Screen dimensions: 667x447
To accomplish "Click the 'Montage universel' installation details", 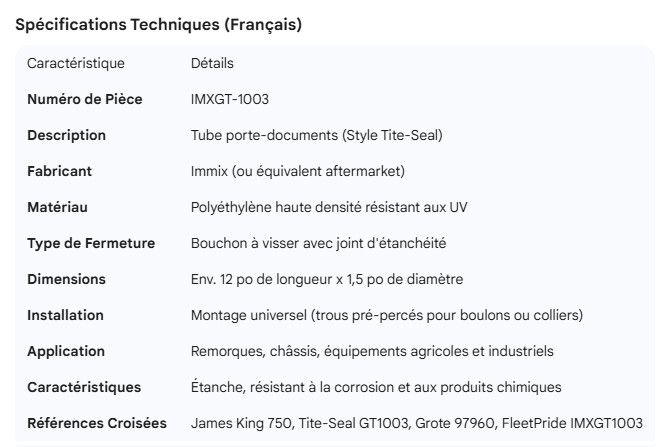I will 386,315.
